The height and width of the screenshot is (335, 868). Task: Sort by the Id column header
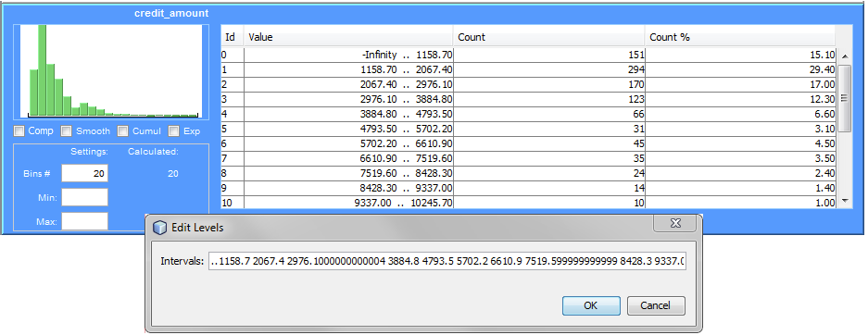[232, 37]
